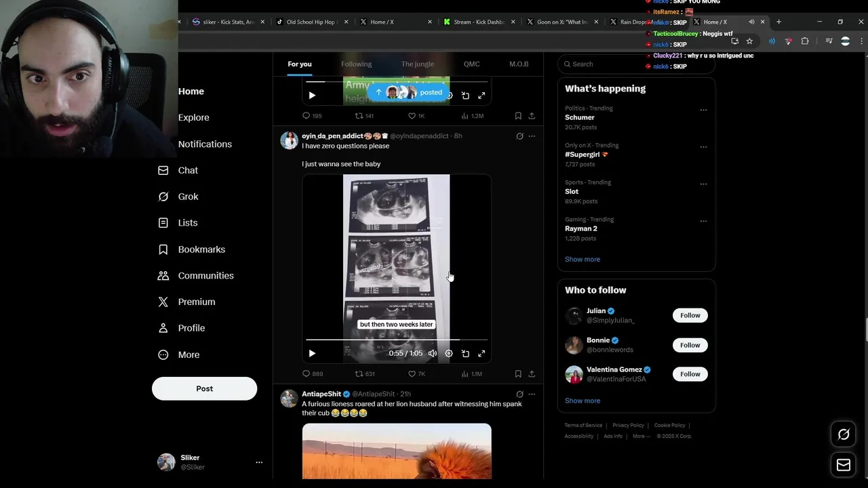
Task: Seek on the top video progress bar
Action: tap(397, 82)
